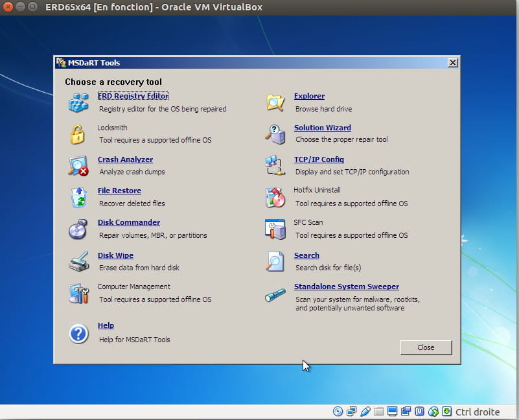Open the Explorer link

[x=310, y=96]
